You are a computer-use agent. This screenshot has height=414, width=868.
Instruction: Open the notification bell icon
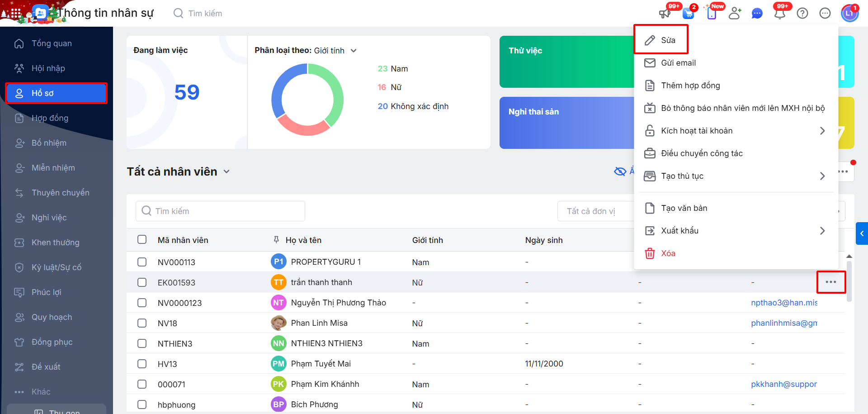pyautogui.click(x=779, y=14)
